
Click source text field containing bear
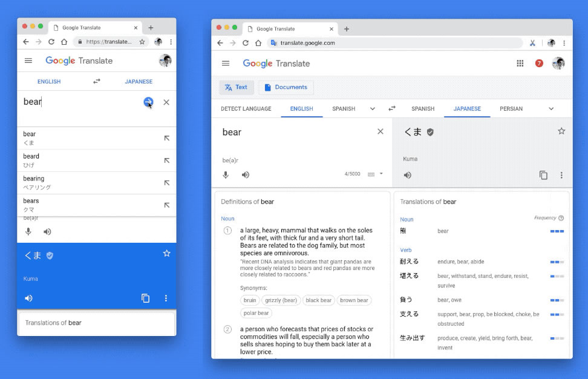click(x=296, y=132)
